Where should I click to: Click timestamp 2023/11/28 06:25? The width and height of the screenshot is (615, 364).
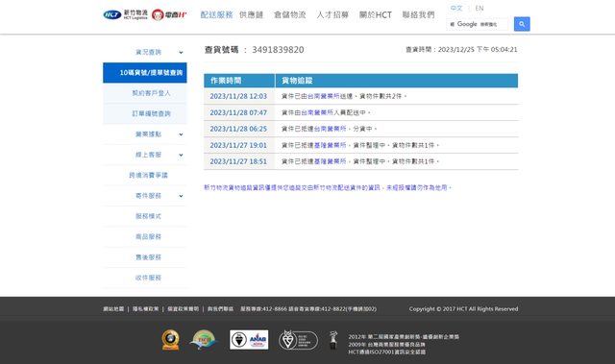click(238, 129)
